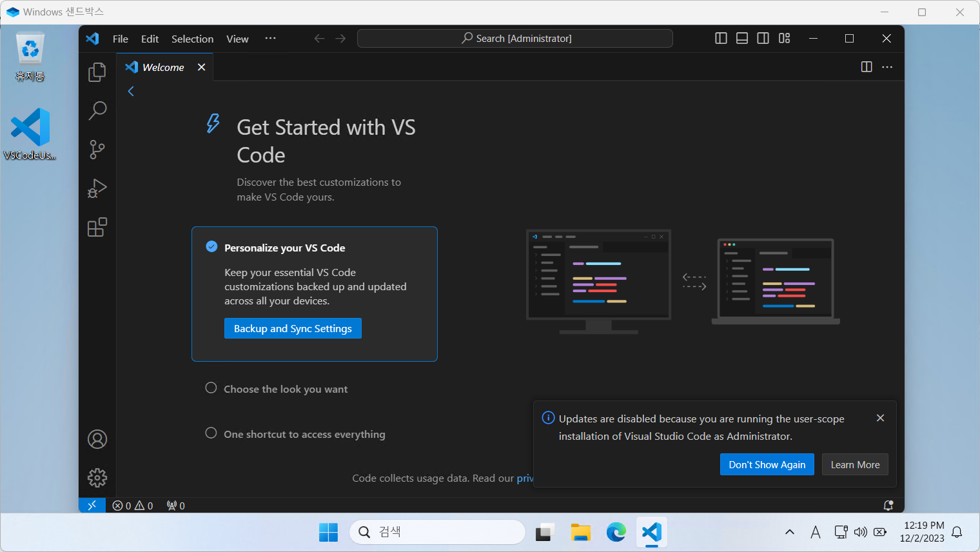The width and height of the screenshot is (980, 552).
Task: Click the taskbar search box
Action: point(437,532)
